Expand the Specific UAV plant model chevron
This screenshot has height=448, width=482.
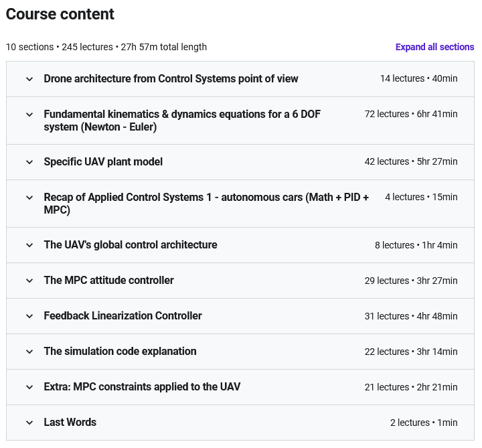(x=29, y=162)
